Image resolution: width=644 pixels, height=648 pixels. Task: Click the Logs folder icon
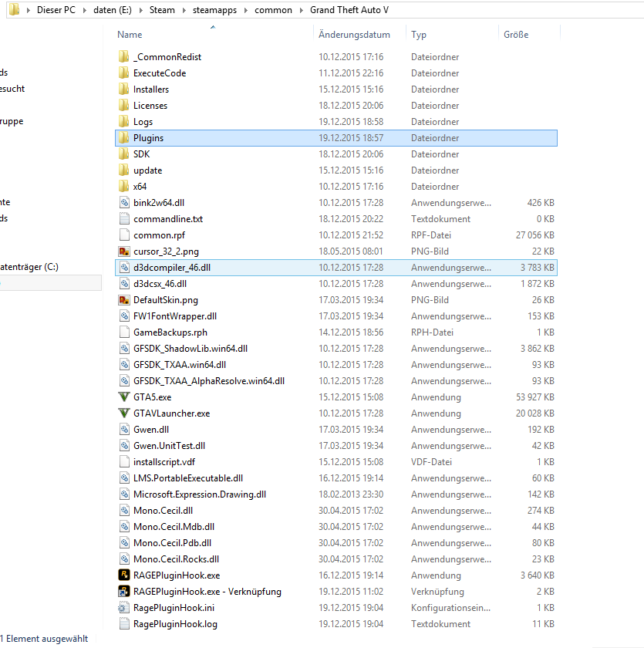(124, 122)
